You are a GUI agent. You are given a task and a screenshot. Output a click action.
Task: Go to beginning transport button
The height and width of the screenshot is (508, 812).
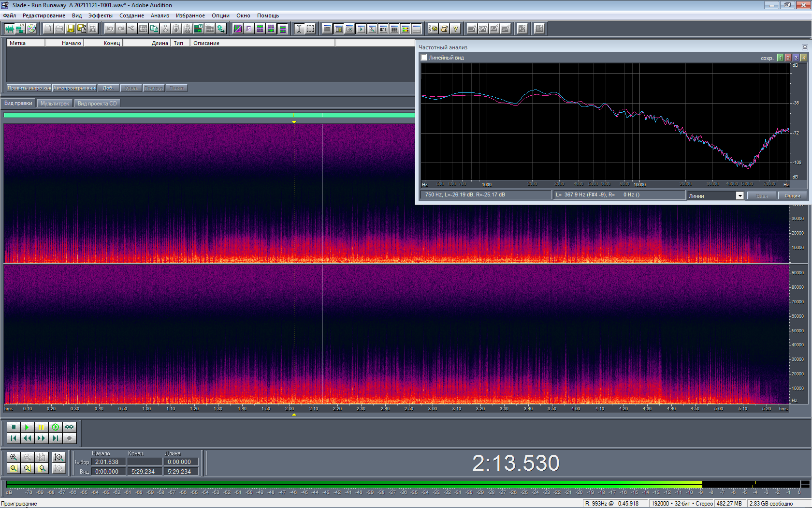14,438
